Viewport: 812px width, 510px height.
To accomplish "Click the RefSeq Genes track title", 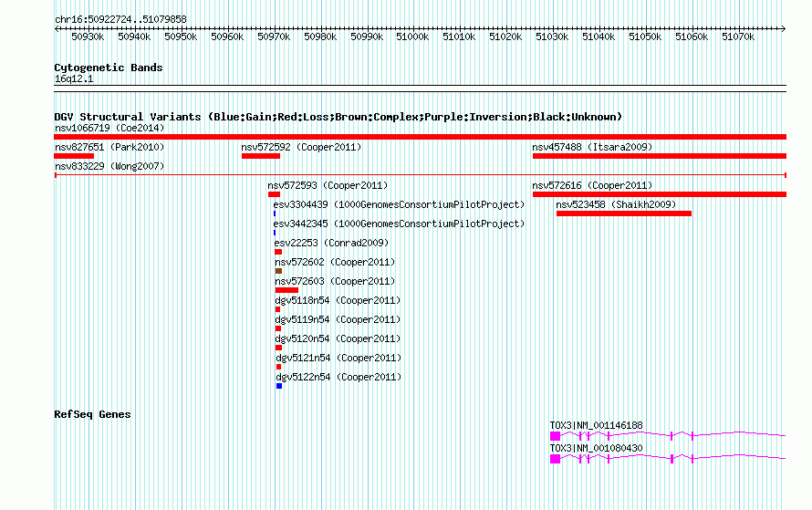I will point(92,414).
